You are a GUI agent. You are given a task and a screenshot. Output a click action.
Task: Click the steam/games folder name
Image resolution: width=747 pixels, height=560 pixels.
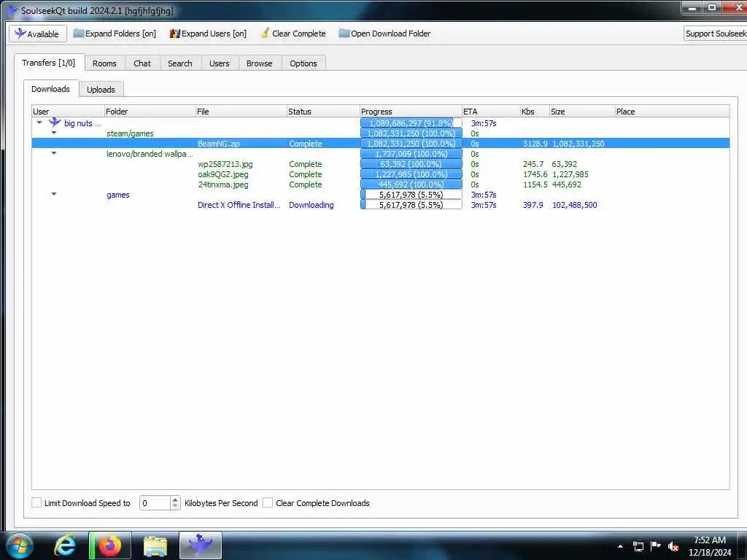click(130, 133)
